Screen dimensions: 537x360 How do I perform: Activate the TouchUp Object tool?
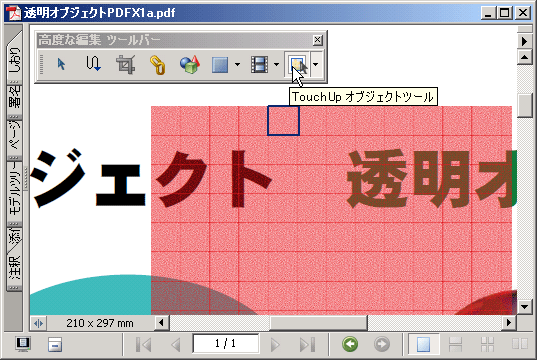click(297, 64)
